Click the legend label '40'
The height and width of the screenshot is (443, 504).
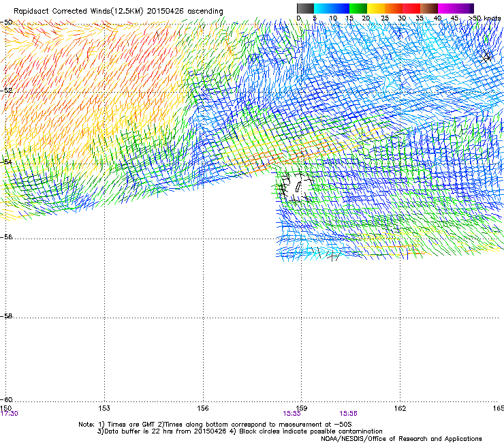click(x=437, y=18)
